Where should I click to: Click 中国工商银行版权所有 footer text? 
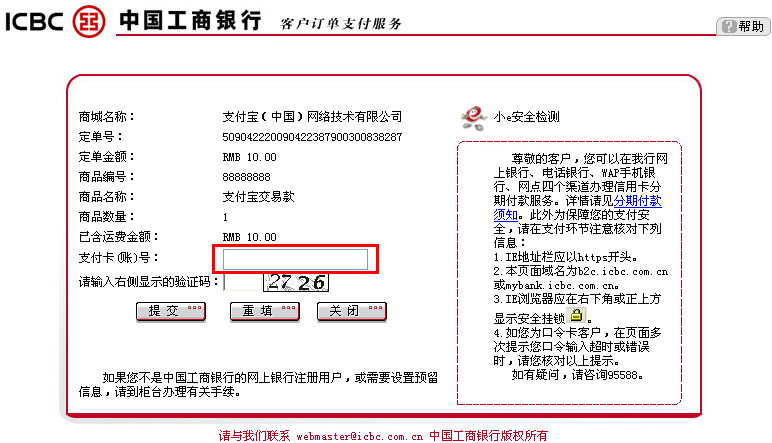click(488, 436)
